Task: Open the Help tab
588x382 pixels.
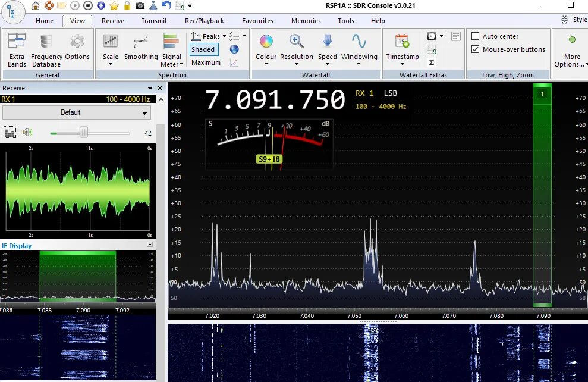Action: pos(378,21)
